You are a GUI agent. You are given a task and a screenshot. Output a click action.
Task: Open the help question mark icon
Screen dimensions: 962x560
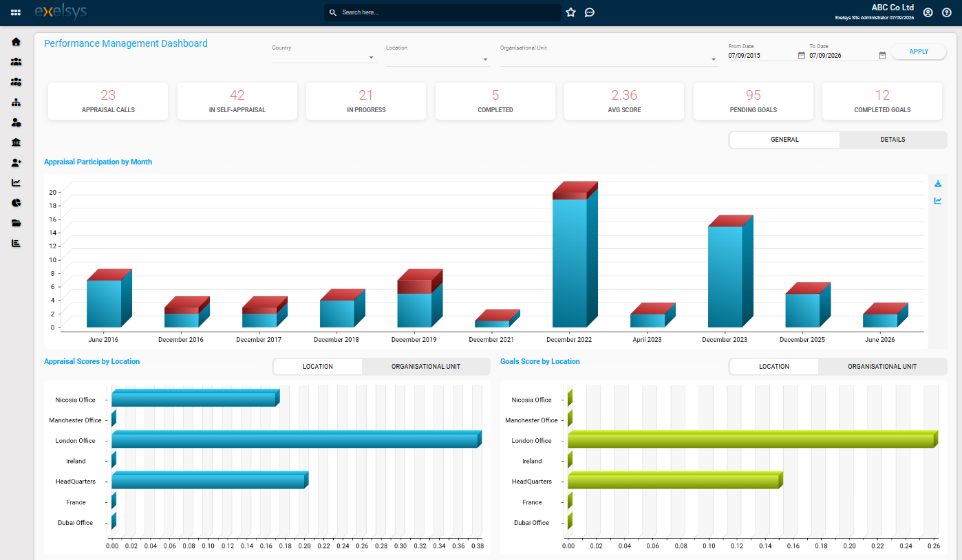[x=947, y=12]
